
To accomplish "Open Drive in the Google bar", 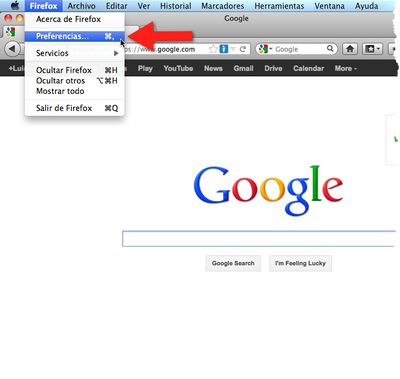I will 273,68.
